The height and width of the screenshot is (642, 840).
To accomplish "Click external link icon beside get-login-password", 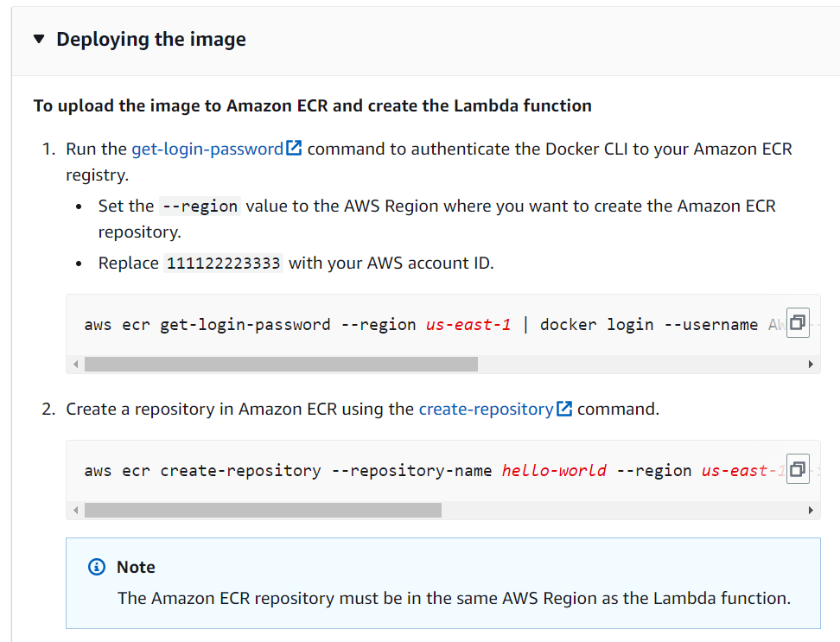I will 294,148.
